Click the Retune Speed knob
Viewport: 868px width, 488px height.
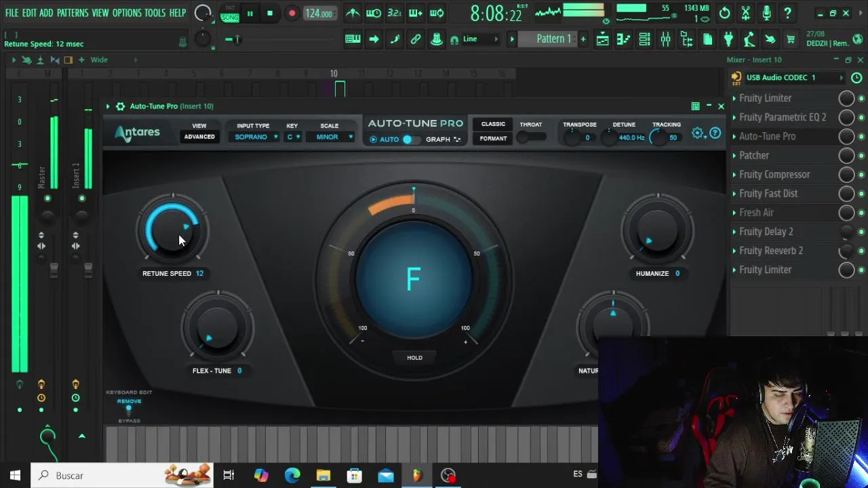173,229
